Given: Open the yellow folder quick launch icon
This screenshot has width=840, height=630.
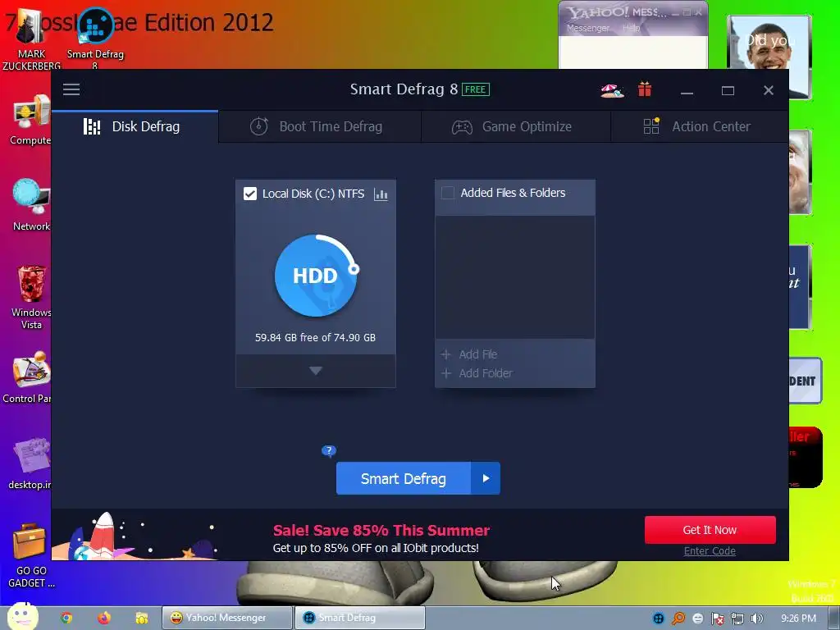Looking at the screenshot, I should 141,618.
